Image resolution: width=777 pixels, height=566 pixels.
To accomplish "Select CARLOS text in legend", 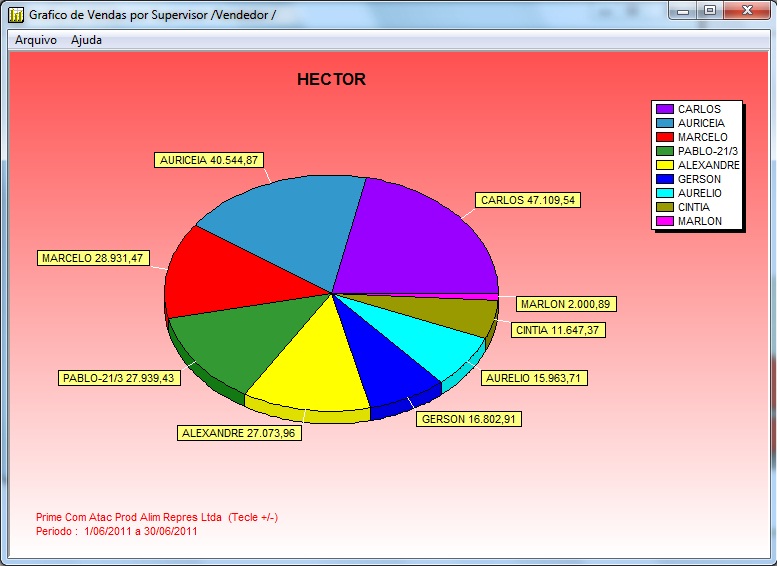I will coord(699,109).
